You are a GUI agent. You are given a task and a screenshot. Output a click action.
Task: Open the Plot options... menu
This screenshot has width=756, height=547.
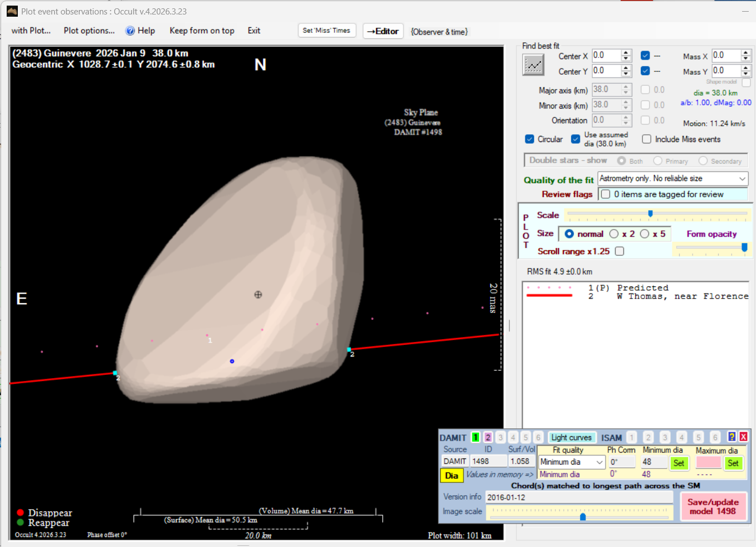click(x=89, y=31)
